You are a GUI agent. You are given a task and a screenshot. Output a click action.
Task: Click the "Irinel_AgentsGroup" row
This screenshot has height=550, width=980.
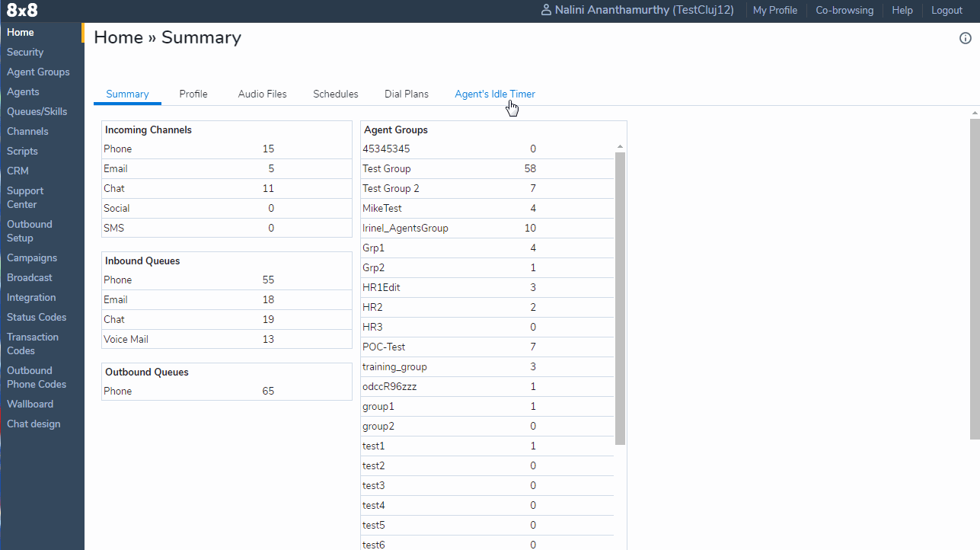(x=487, y=228)
